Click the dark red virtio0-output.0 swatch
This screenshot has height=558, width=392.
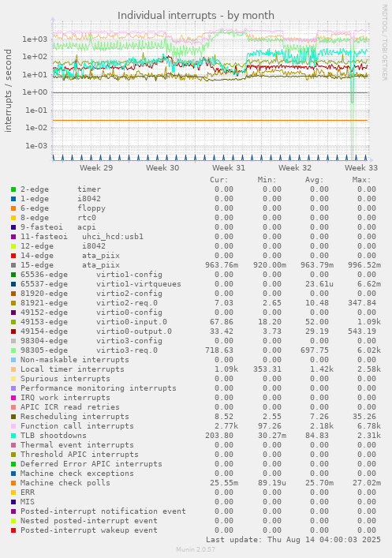13,331
